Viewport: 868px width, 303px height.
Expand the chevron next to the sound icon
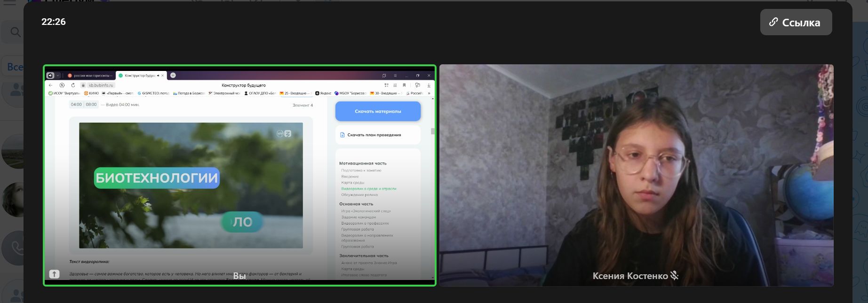[58, 75]
